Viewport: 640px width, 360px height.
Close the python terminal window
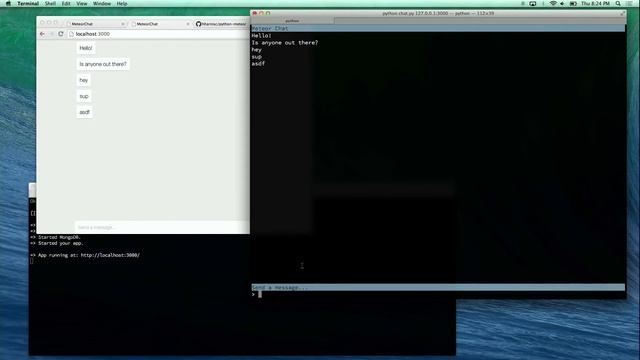click(x=255, y=13)
